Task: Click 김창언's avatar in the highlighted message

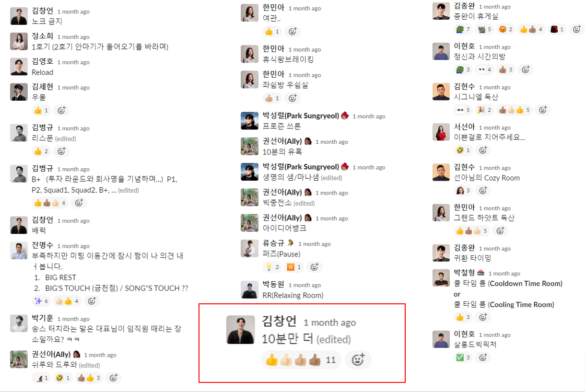Action: 240,330
